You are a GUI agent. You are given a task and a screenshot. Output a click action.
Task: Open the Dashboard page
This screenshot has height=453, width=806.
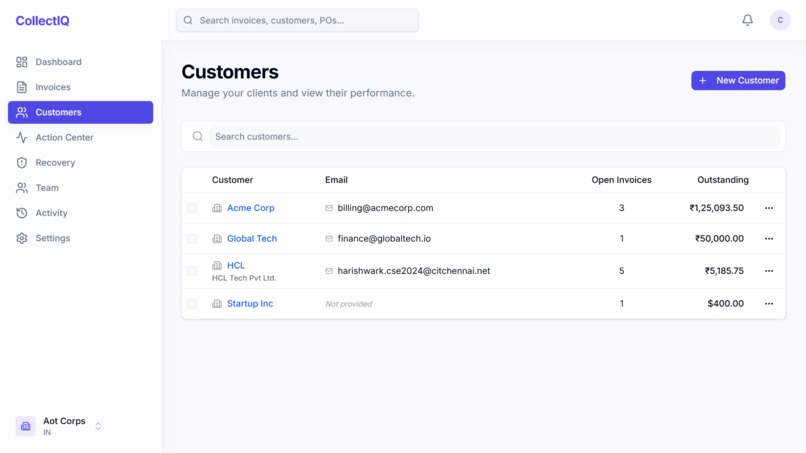tap(80, 62)
